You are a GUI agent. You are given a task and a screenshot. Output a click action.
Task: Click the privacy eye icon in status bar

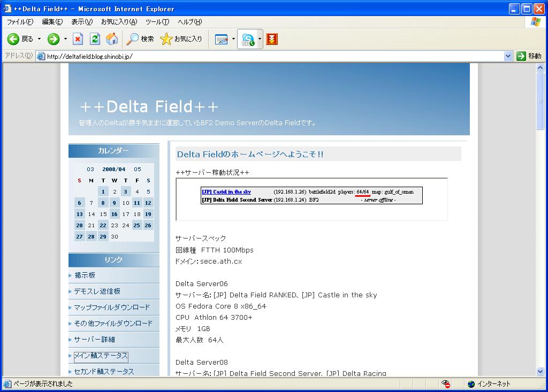(x=446, y=383)
